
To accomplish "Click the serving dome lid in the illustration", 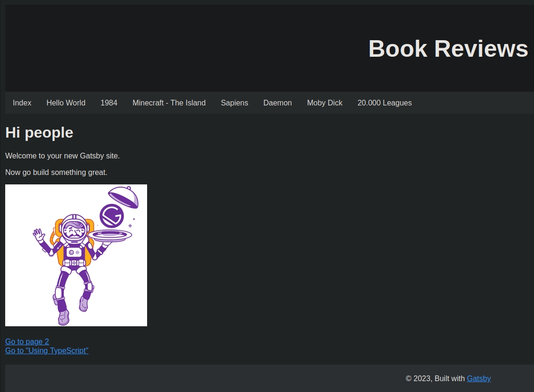I will (x=123, y=196).
